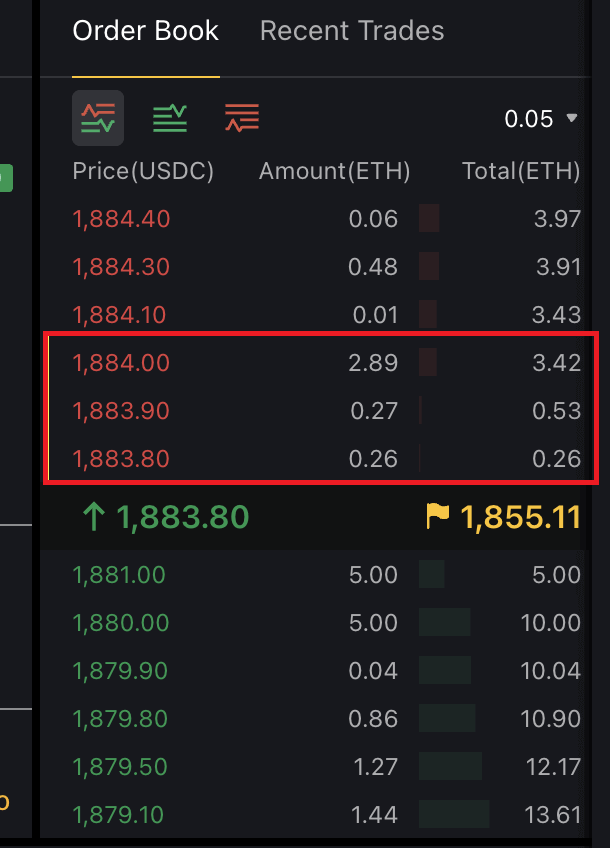
Task: Click last traded price 1,883.80 in green
Action: (182, 517)
